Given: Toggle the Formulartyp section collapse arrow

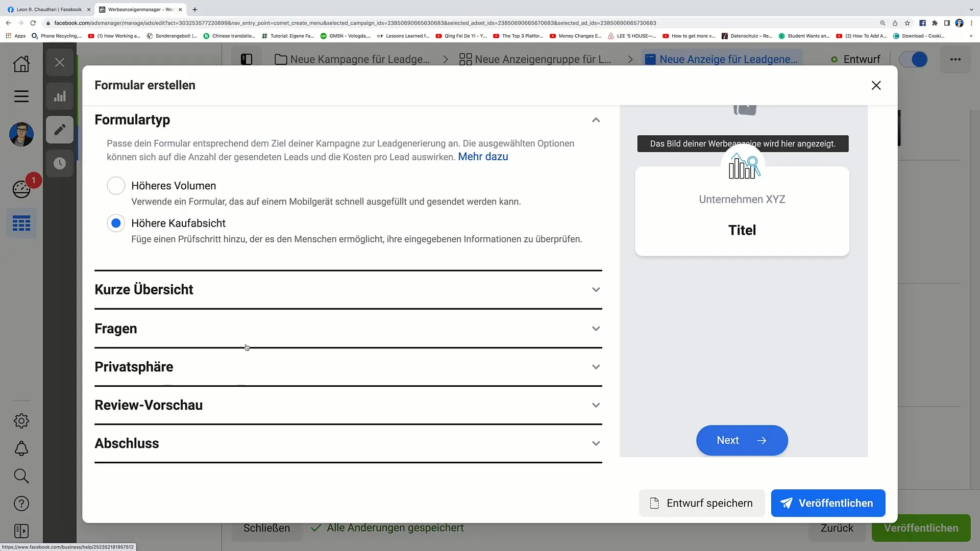Looking at the screenshot, I should [596, 119].
